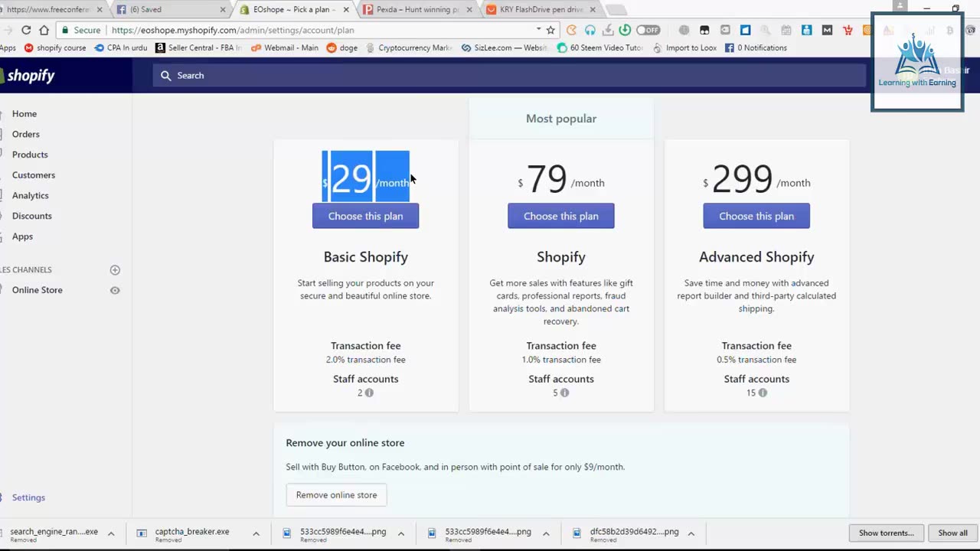Open the SizLee.com bookmark
The image size is (980, 551).
pyautogui.click(x=505, y=47)
